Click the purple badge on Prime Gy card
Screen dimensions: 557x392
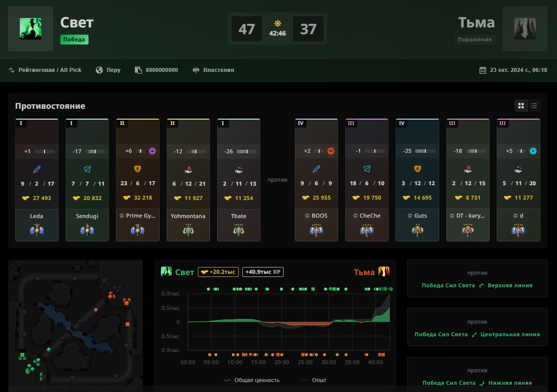pyautogui.click(x=152, y=151)
